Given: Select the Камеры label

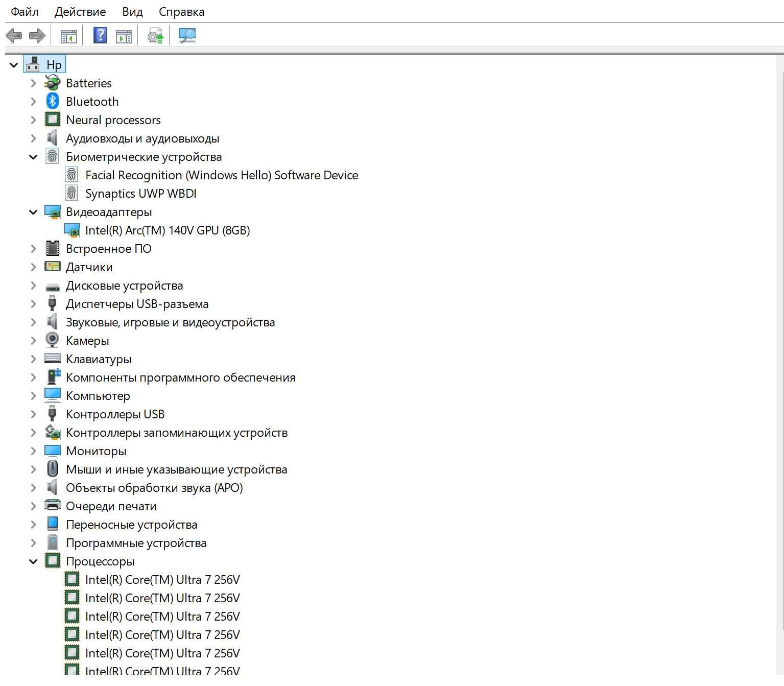Looking at the screenshot, I should [87, 341].
